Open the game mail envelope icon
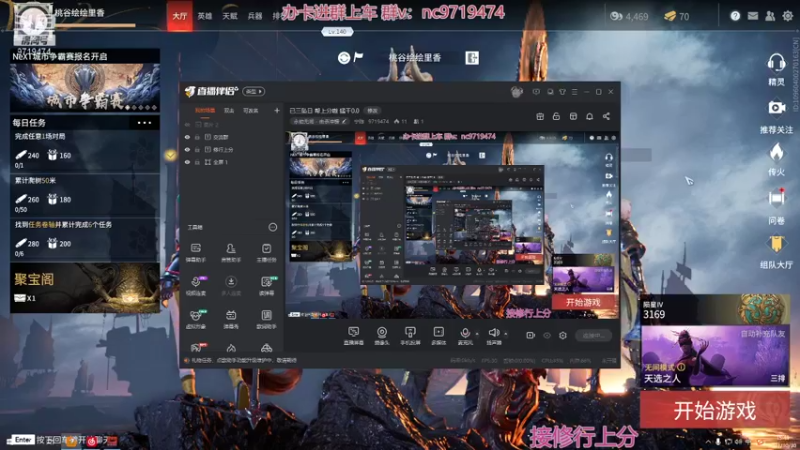Screen dimensions: 800x450 pyautogui.click(x=753, y=16)
